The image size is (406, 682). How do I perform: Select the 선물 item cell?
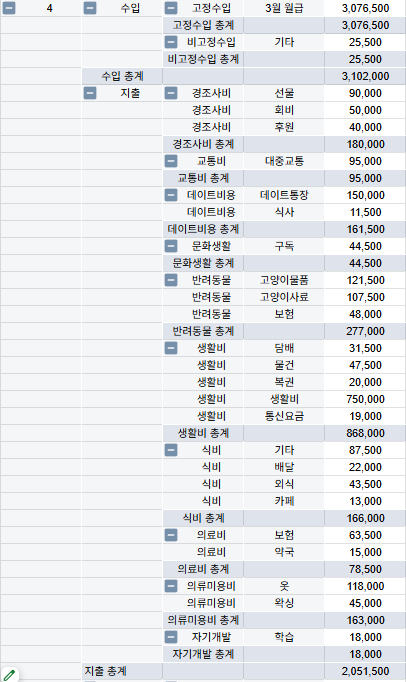click(284, 93)
